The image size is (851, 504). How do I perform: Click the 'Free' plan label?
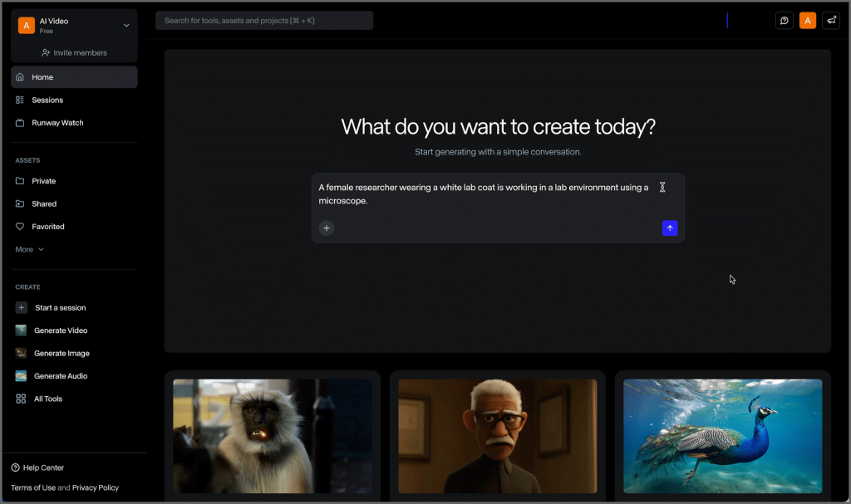click(47, 32)
